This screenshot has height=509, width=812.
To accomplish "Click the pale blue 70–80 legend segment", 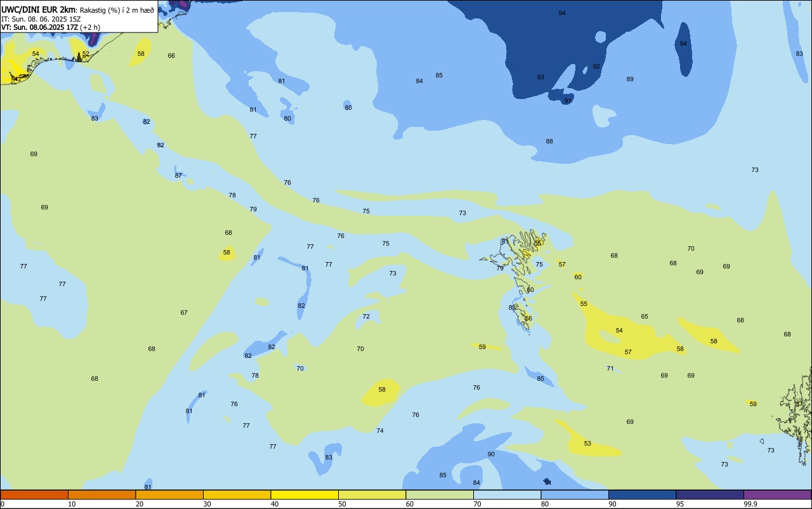I will coord(507,494).
